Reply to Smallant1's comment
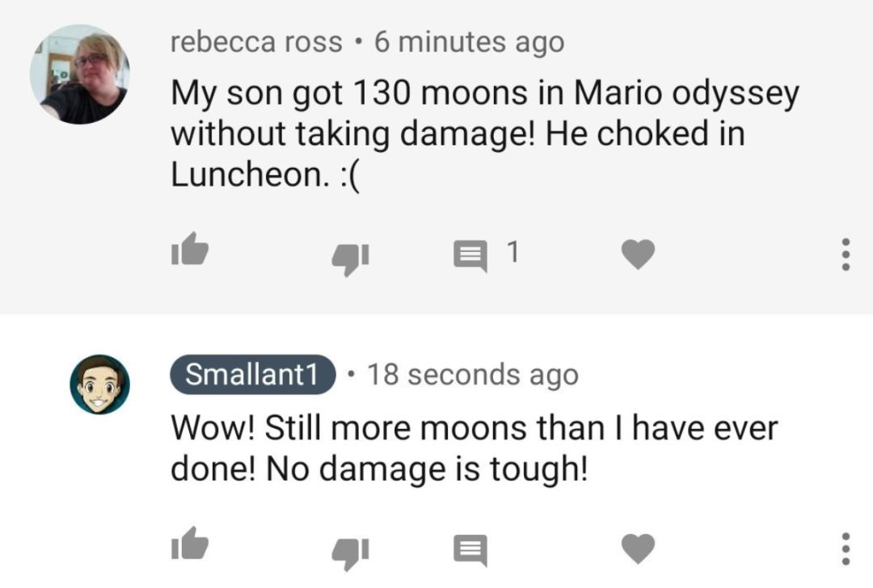The width and height of the screenshot is (873, 588). coord(469,551)
